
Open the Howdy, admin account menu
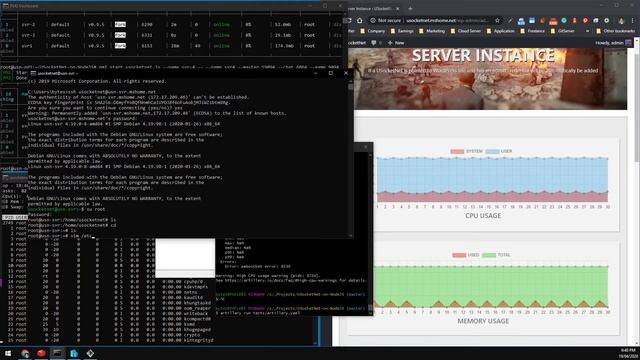(x=613, y=42)
